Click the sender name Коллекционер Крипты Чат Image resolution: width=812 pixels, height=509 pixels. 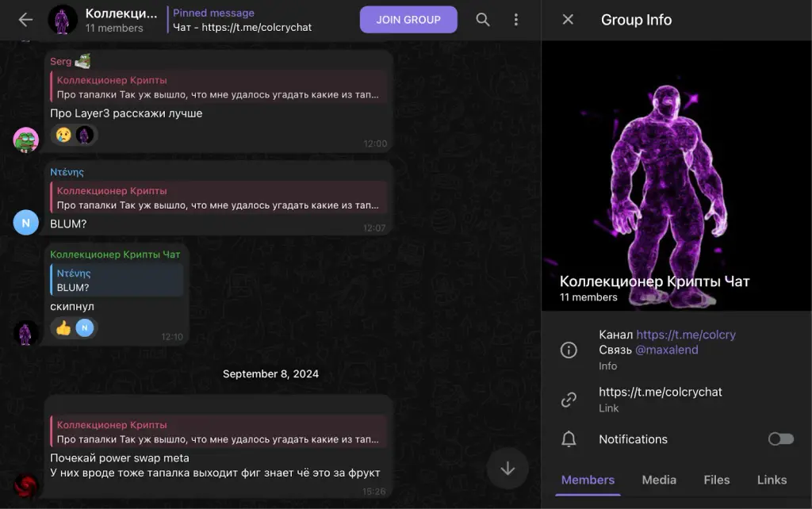pyautogui.click(x=115, y=254)
